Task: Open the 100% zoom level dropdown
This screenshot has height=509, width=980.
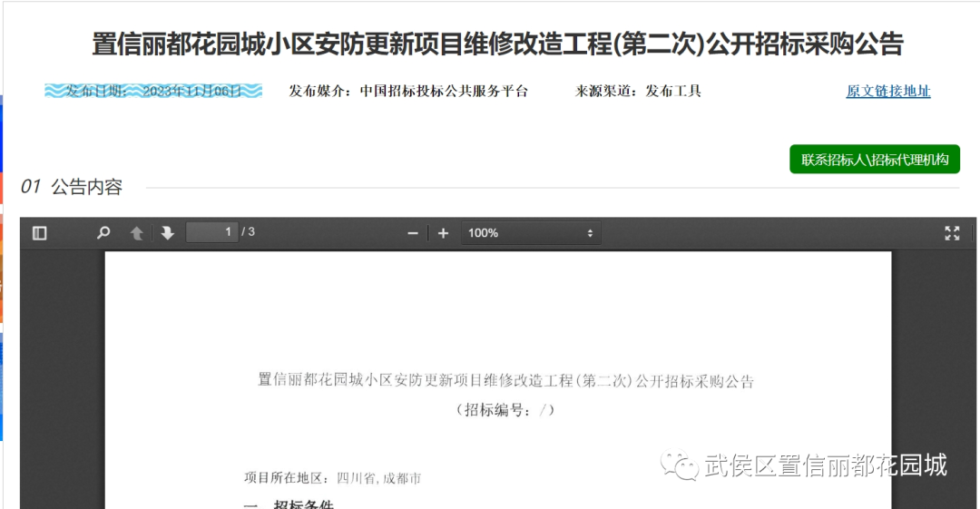Action: 531,233
